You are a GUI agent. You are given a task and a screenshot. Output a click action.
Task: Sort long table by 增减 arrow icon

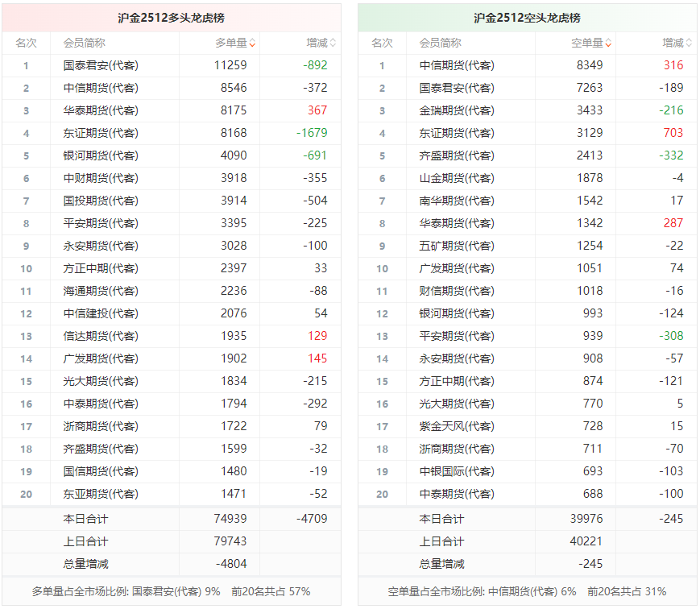point(333,43)
